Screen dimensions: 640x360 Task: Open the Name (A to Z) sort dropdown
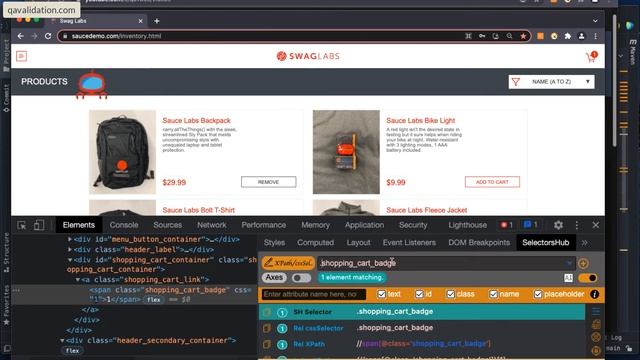(551, 82)
